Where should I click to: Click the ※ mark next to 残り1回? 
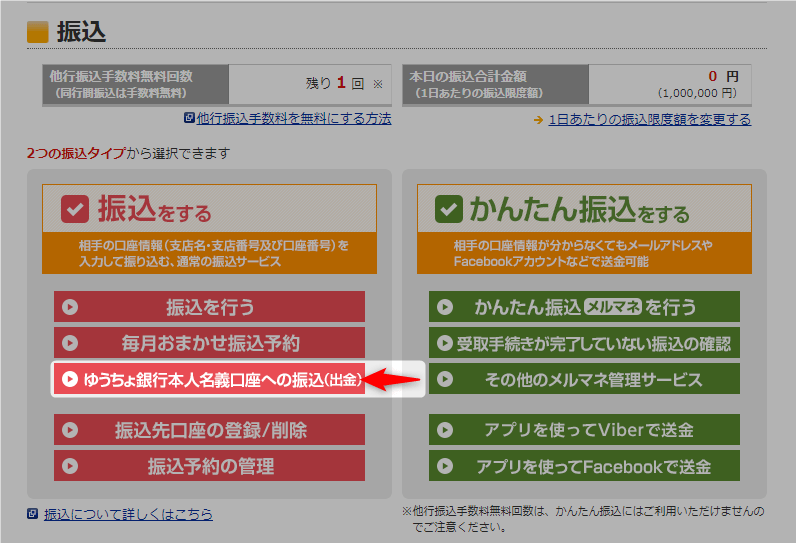tap(378, 84)
